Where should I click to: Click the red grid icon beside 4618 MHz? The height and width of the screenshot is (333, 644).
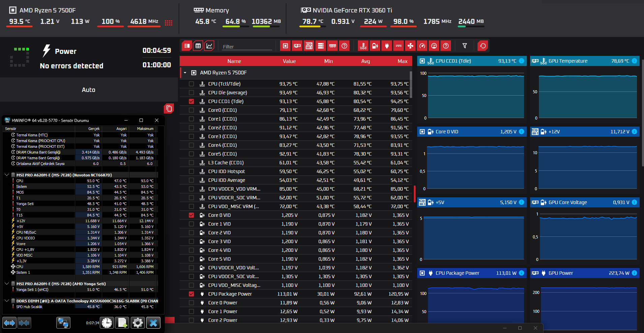coord(168,23)
